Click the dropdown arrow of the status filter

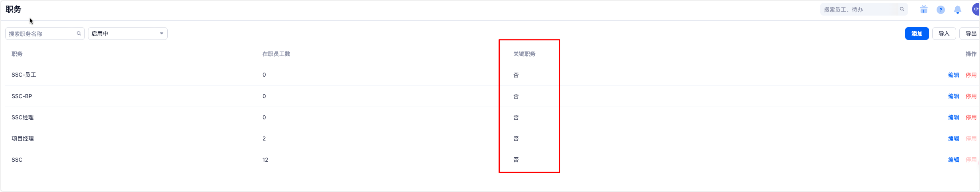point(162,34)
